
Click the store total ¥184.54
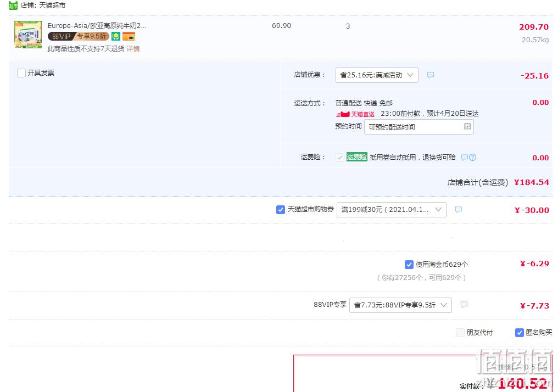[x=532, y=182]
